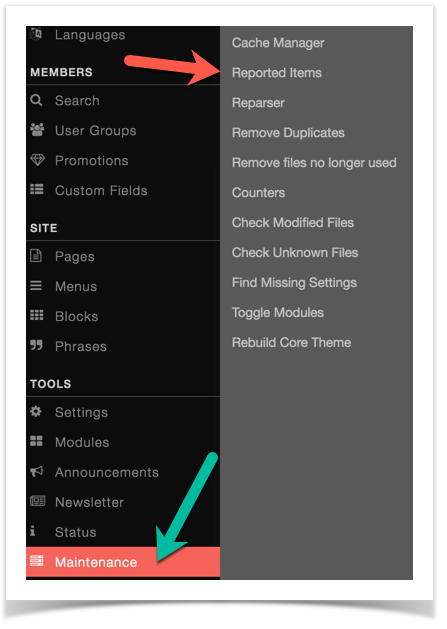
Task: Open Check Modified Files
Action: click(x=293, y=223)
